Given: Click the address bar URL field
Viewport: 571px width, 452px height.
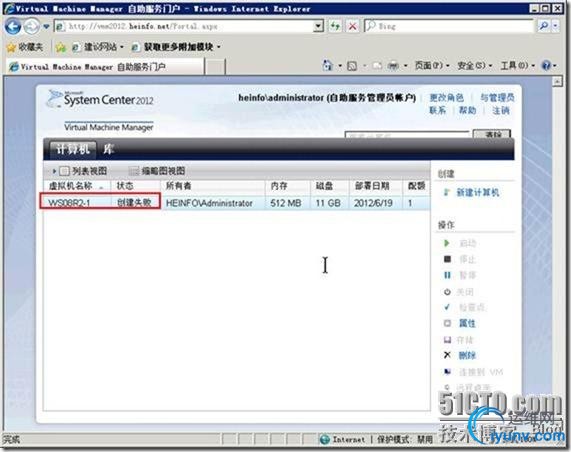Looking at the screenshot, I should 184,26.
